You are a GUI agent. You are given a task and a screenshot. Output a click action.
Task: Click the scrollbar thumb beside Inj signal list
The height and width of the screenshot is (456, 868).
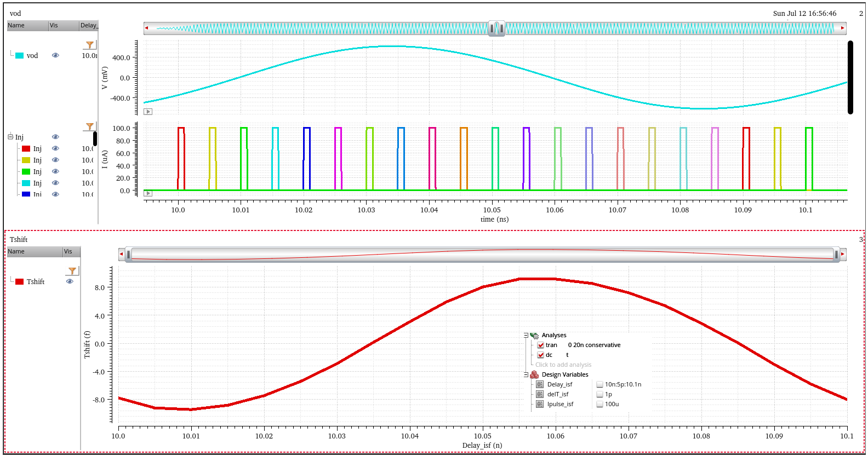[95, 138]
